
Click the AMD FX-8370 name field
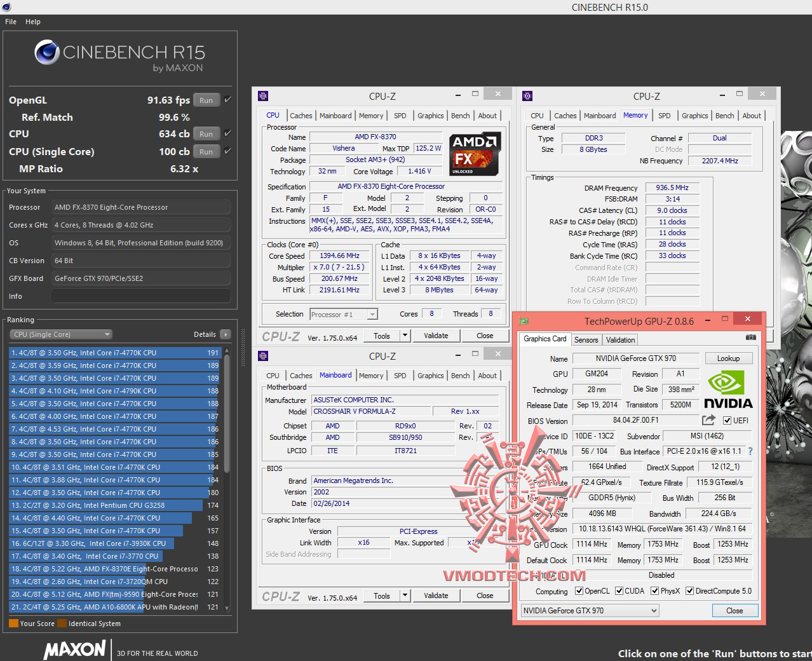(x=376, y=137)
